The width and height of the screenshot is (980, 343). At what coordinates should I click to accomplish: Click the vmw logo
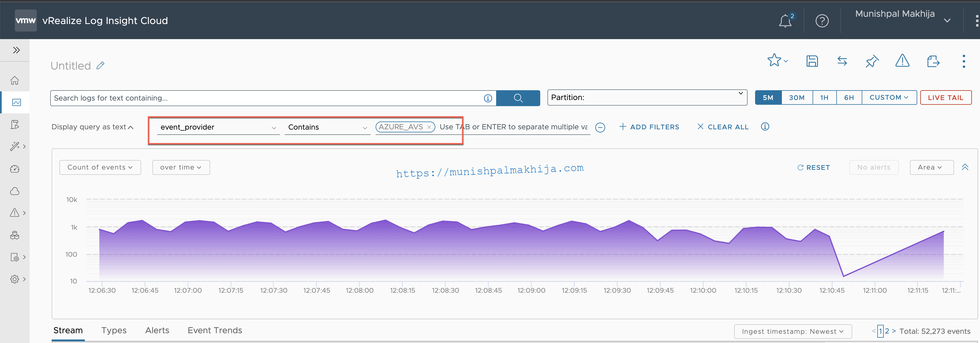(25, 21)
